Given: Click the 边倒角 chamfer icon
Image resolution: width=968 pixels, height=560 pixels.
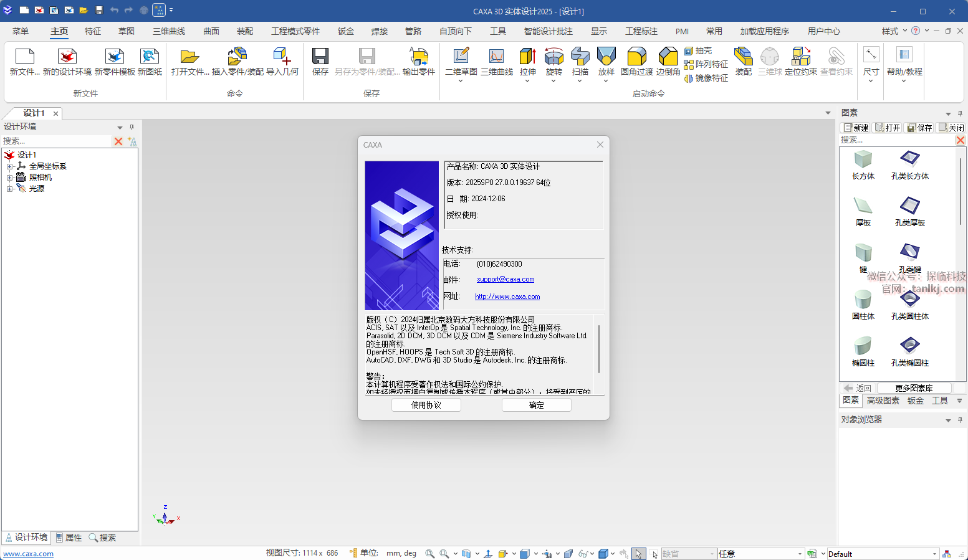Looking at the screenshot, I should [x=668, y=57].
